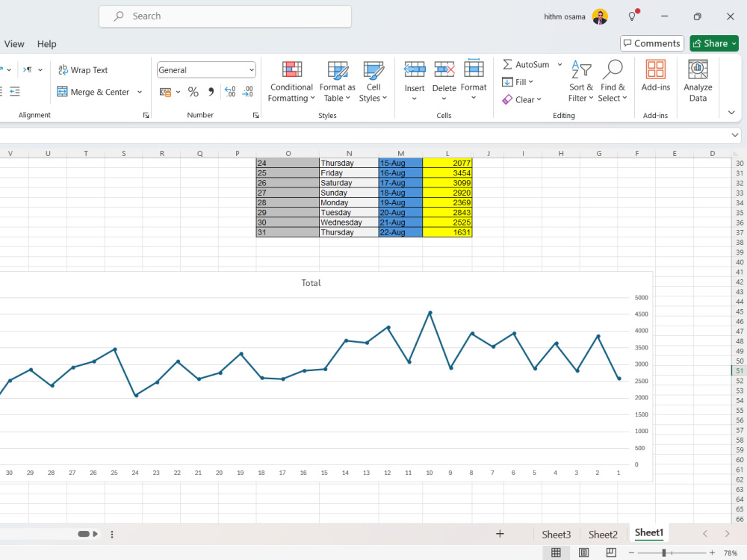Select the Sheet1 tab
The height and width of the screenshot is (560, 747).
(x=649, y=532)
